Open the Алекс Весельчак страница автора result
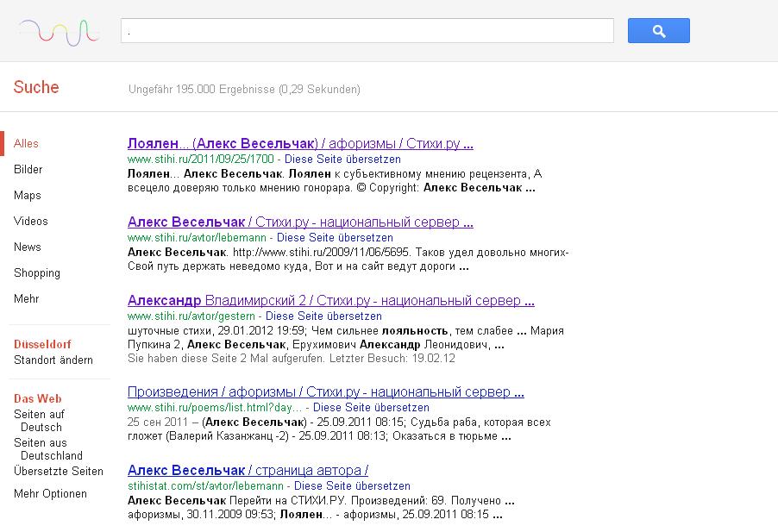Screen dimensions: 778x532 pyautogui.click(x=248, y=470)
